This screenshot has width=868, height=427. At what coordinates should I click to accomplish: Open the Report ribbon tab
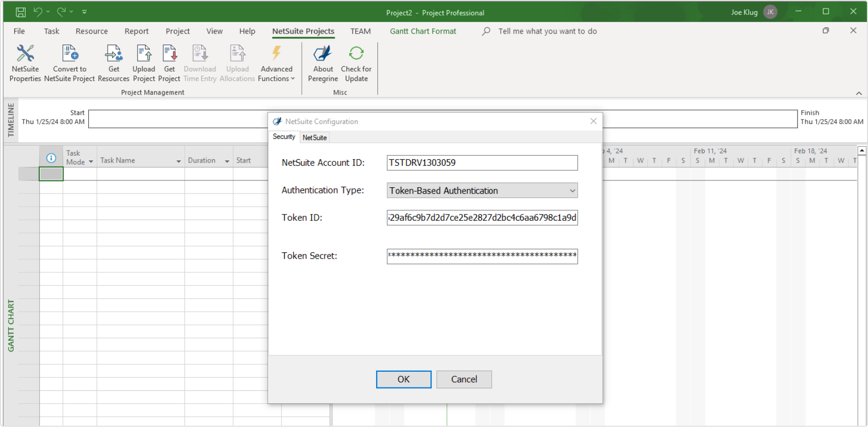pos(137,32)
